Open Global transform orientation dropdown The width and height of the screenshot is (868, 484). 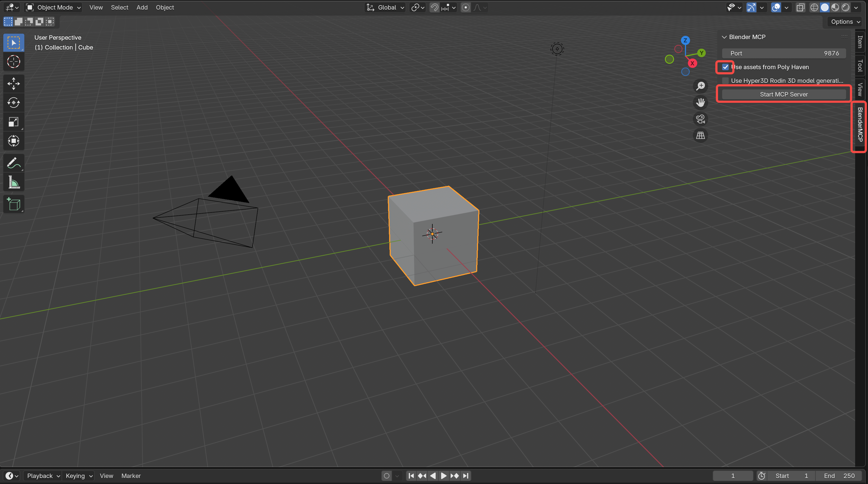(386, 7)
